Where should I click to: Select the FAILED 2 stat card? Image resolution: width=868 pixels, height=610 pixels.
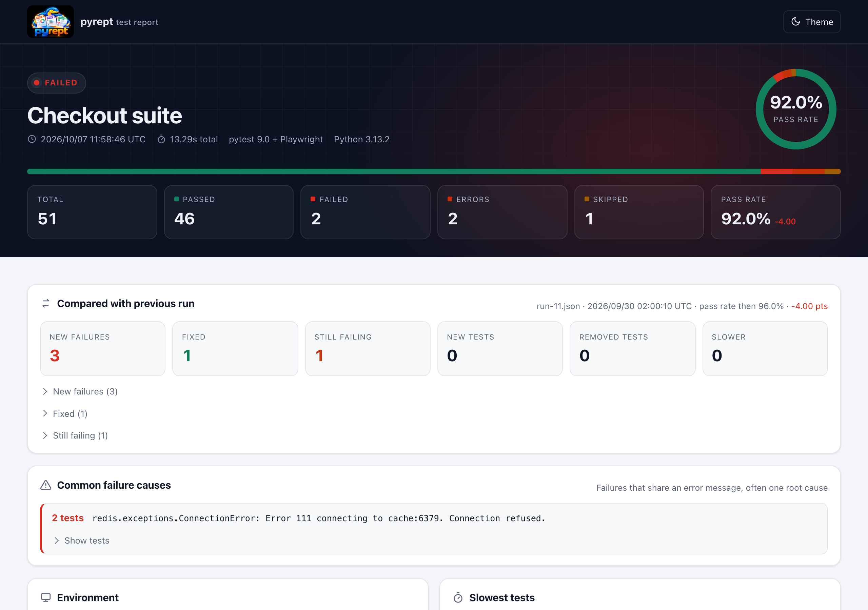tap(365, 212)
